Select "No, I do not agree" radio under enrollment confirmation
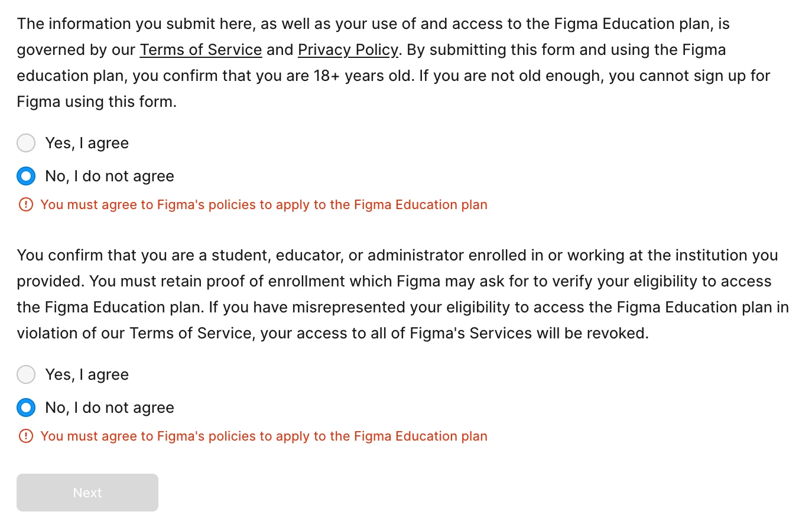 (26, 408)
